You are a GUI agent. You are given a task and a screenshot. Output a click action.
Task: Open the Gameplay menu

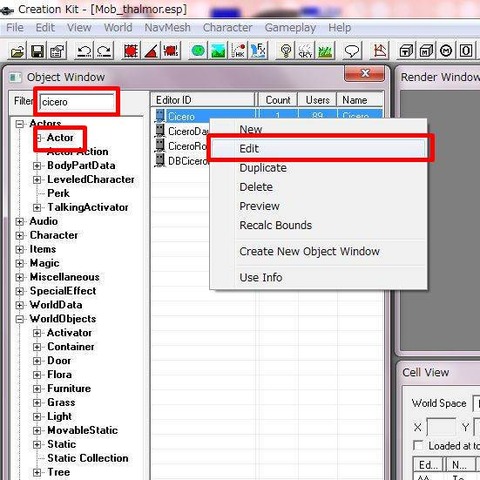click(290, 27)
